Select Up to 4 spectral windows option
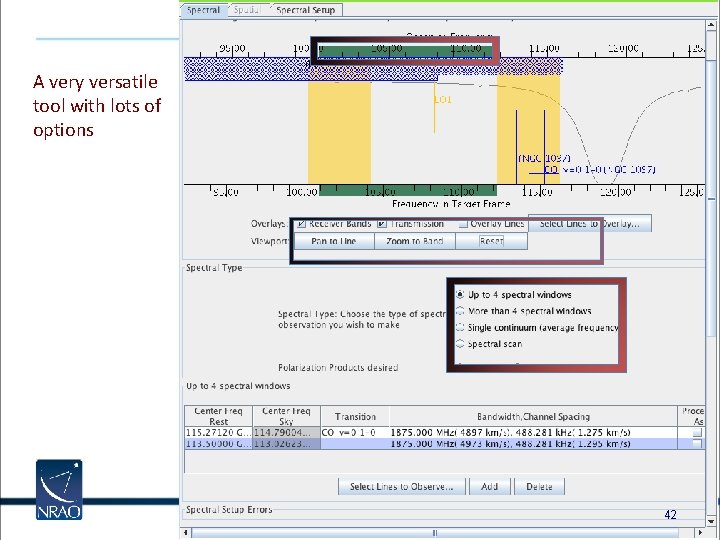The width and height of the screenshot is (720, 540). (x=460, y=294)
